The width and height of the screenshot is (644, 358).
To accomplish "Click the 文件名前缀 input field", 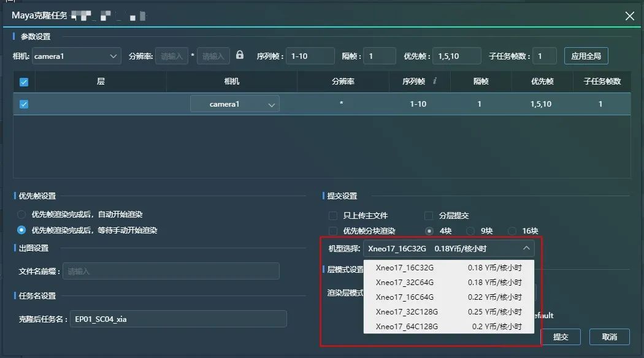I will pos(171,271).
